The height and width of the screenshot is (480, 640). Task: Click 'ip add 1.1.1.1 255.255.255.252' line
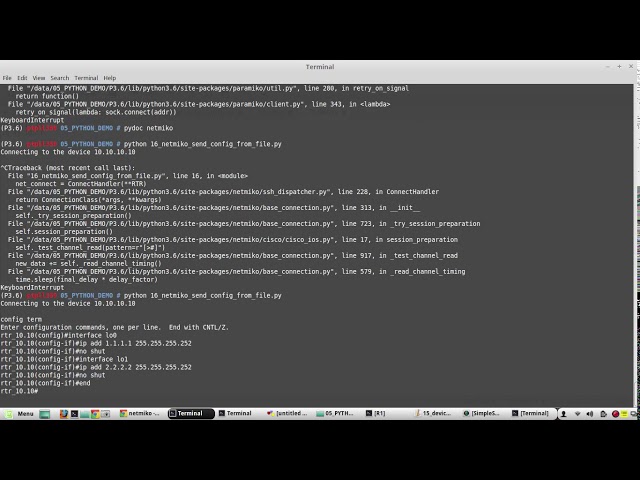point(96,343)
